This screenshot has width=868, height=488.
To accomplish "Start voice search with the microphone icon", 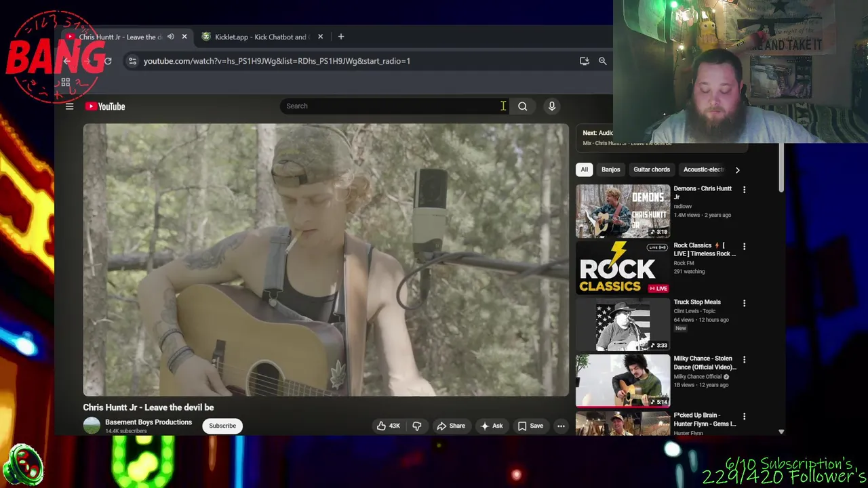I will 551,106.
